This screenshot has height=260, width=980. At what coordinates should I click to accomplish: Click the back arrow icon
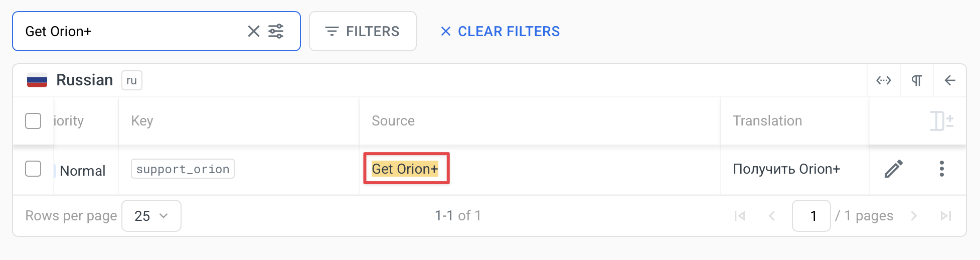(949, 80)
